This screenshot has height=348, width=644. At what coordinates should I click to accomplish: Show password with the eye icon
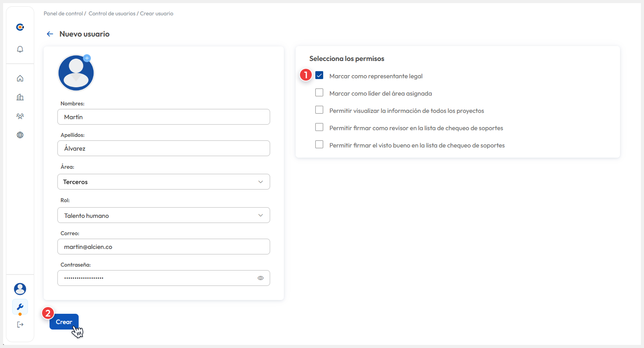coord(260,278)
